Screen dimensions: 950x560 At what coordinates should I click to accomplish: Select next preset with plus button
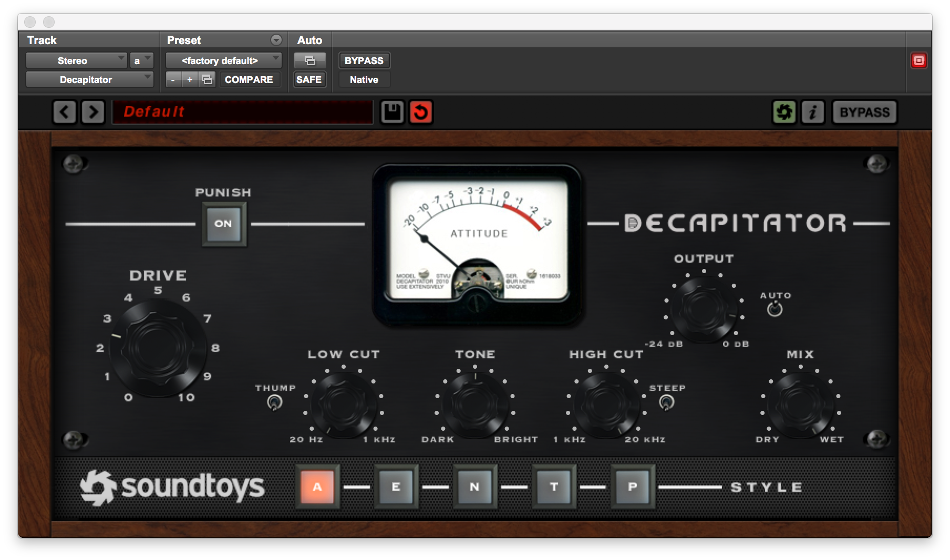190,80
